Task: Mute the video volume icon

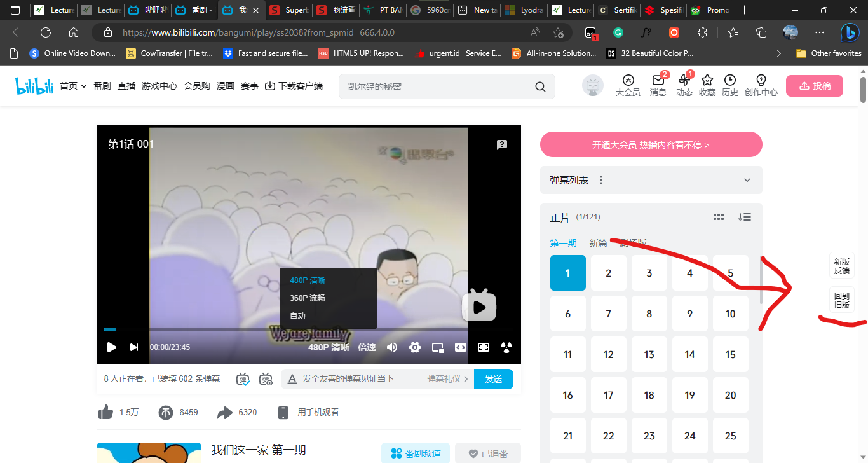Action: [x=392, y=347]
